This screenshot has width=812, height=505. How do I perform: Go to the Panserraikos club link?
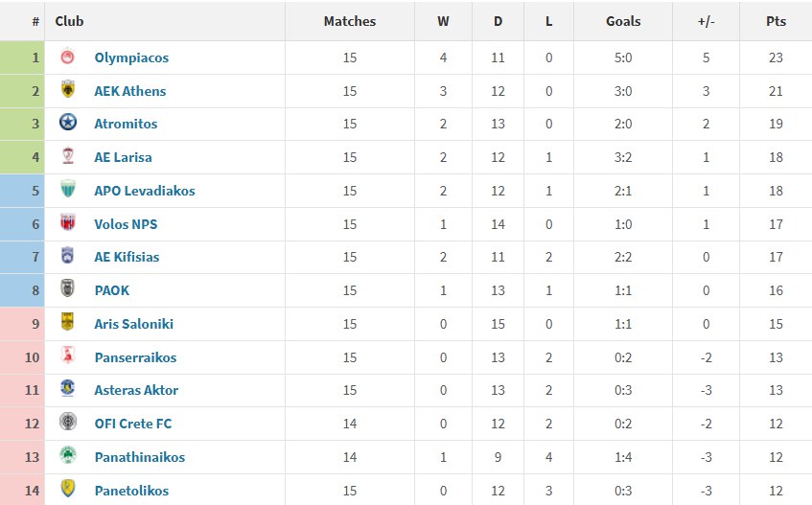(135, 357)
